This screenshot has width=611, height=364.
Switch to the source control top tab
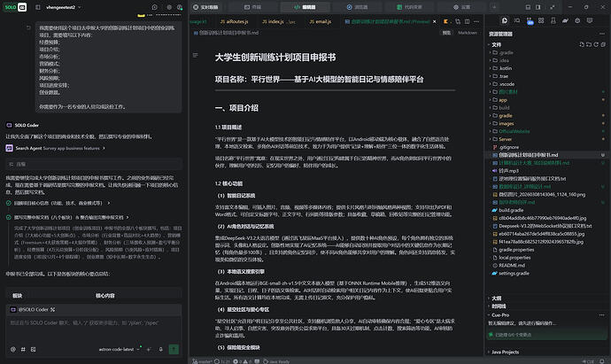click(409, 7)
